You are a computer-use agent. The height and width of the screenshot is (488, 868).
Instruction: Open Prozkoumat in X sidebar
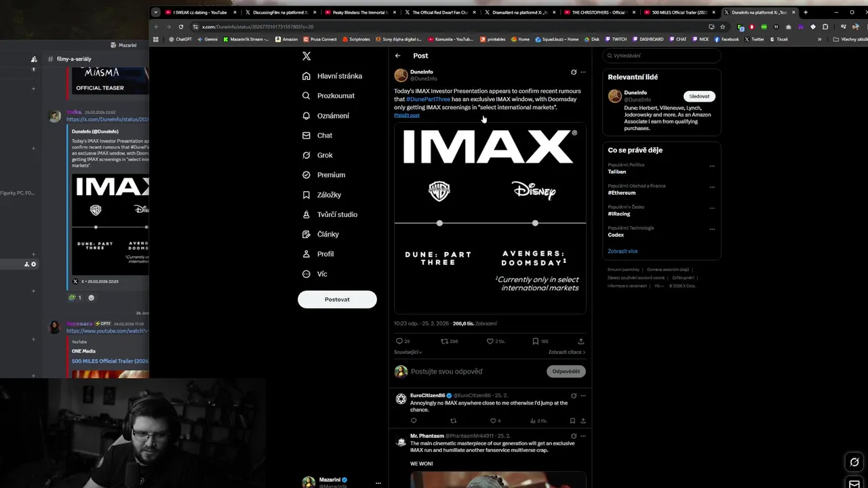[x=328, y=96]
